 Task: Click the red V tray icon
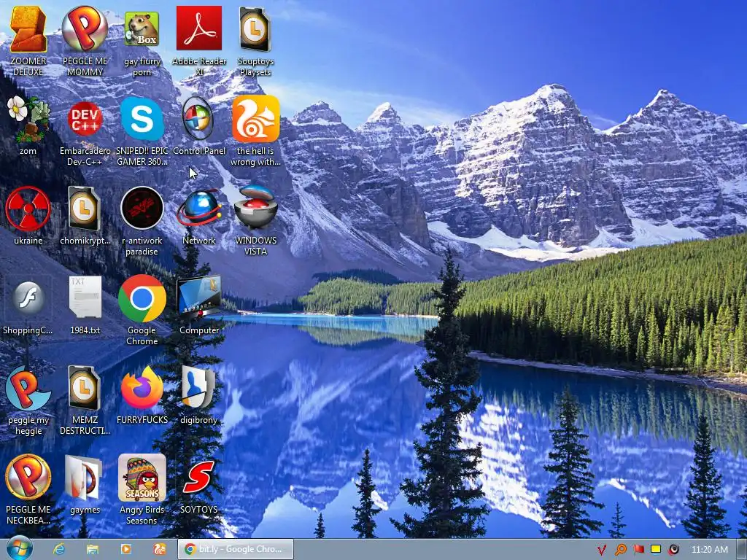point(602,550)
